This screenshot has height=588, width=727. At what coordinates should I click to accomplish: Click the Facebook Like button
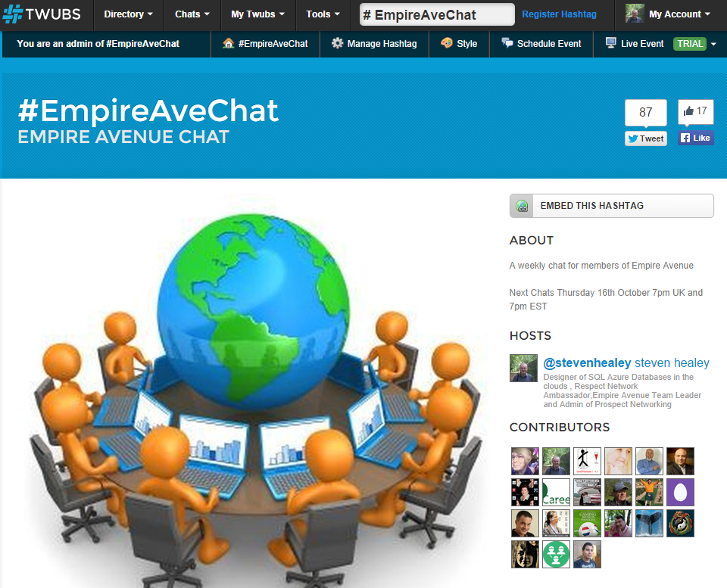click(x=695, y=138)
